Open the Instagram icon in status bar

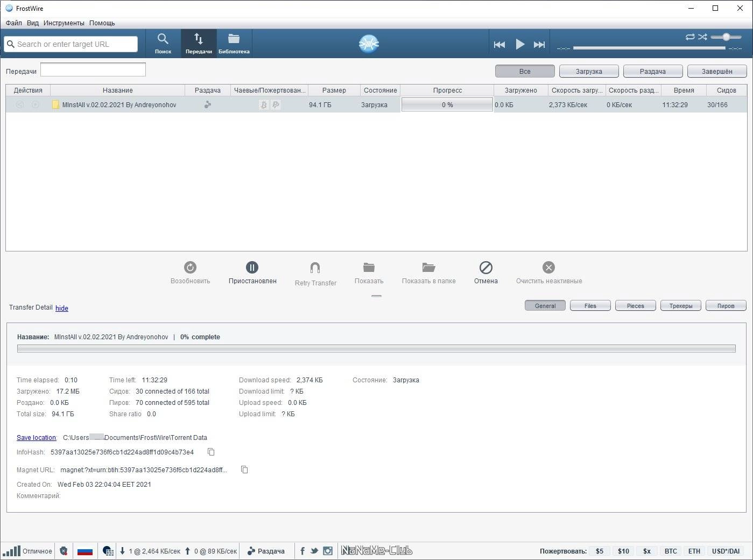point(328,551)
